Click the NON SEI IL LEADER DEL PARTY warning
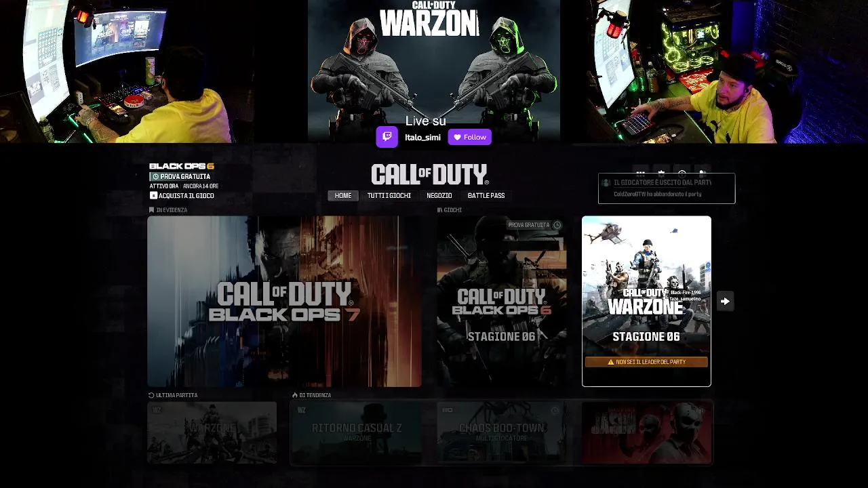The image size is (868, 488). pyautogui.click(x=646, y=362)
